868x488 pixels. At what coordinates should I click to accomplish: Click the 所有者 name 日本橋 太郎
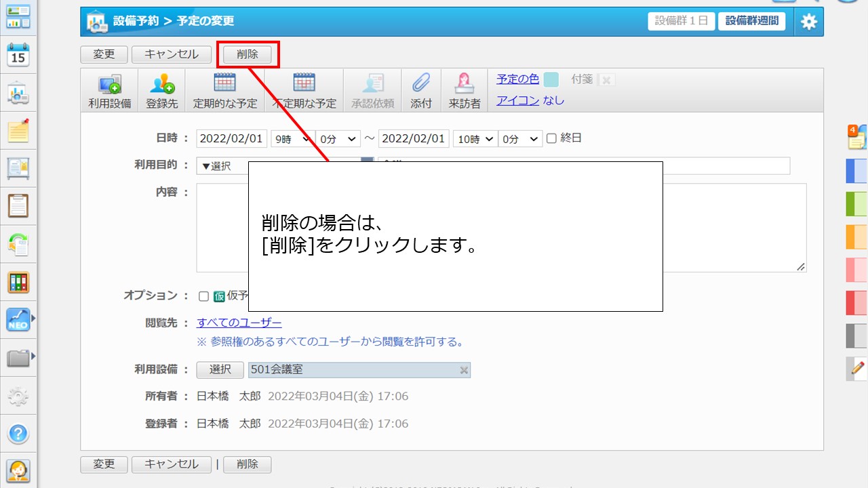tap(229, 396)
